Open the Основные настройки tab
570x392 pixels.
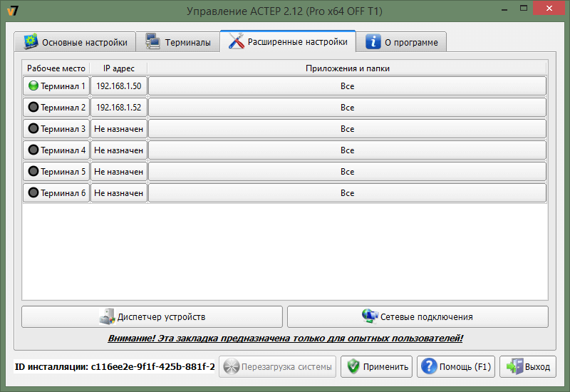pos(75,42)
